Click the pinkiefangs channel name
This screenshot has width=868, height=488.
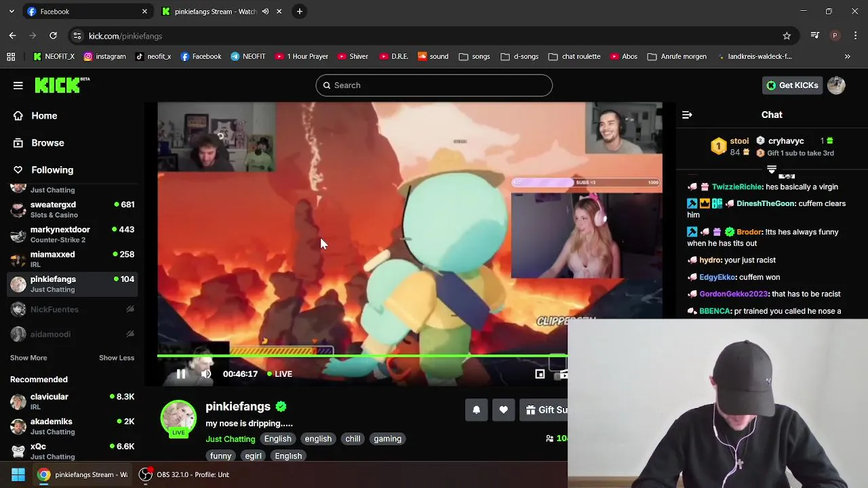click(238, 407)
